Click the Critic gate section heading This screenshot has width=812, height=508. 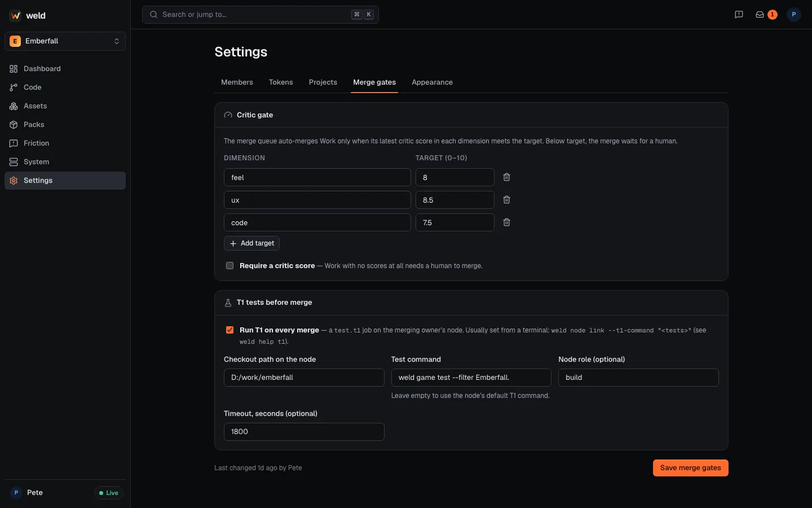coord(255,115)
